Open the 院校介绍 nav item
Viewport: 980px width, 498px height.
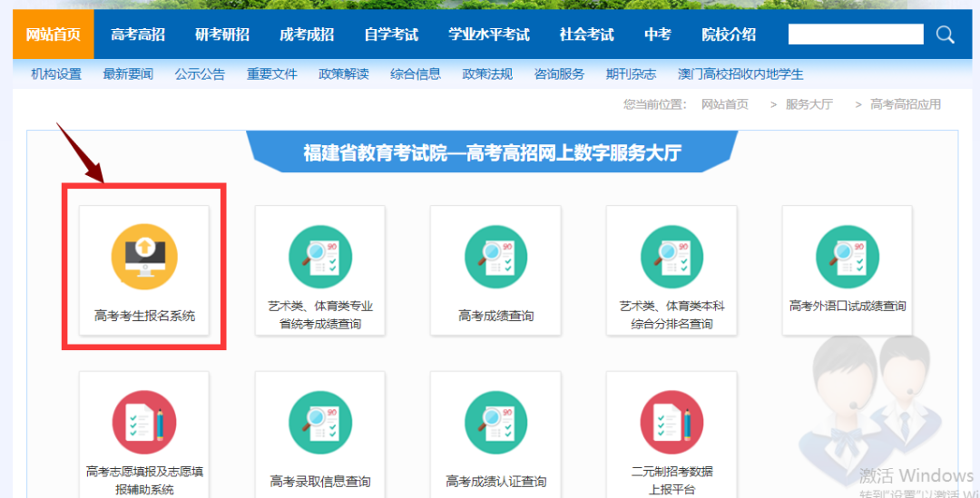click(729, 34)
